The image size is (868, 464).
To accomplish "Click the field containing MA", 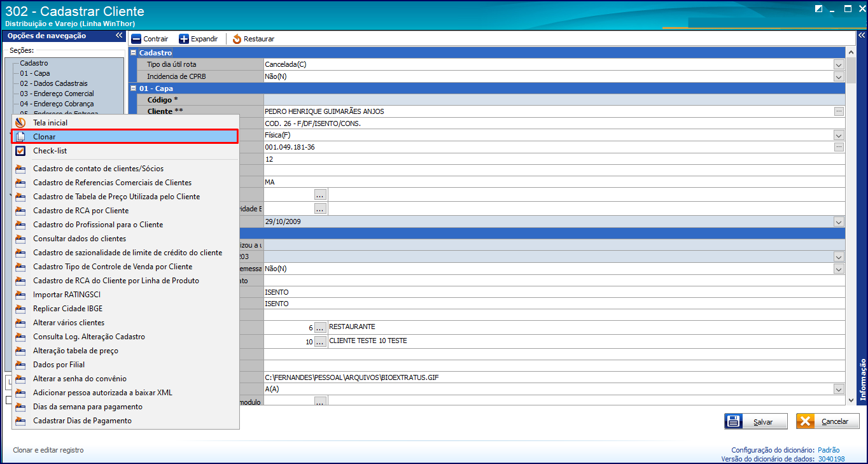I will pos(554,182).
